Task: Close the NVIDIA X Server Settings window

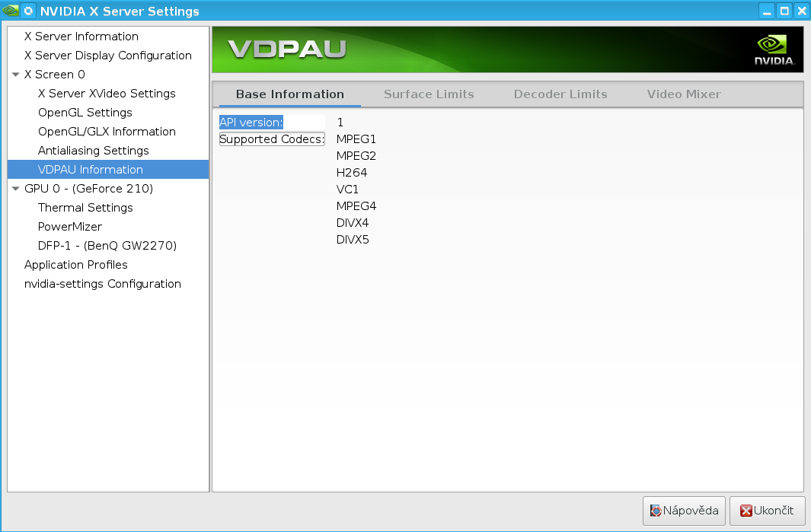Action: coord(802,11)
